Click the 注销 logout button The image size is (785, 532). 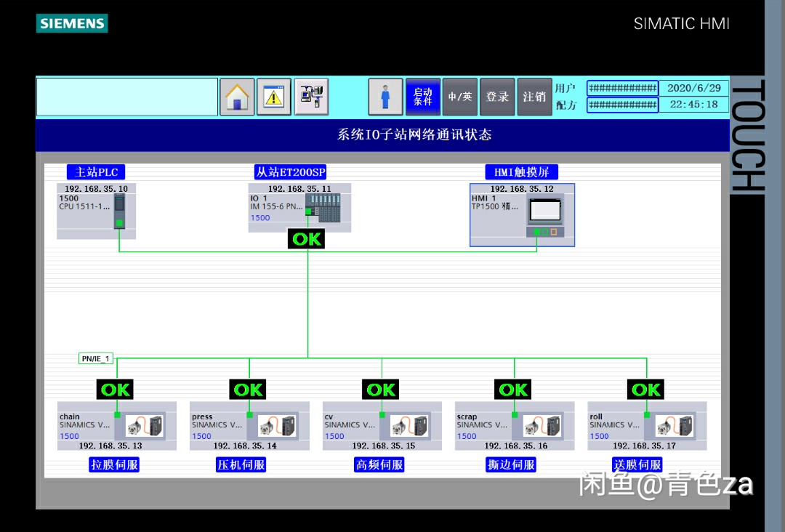tap(534, 97)
